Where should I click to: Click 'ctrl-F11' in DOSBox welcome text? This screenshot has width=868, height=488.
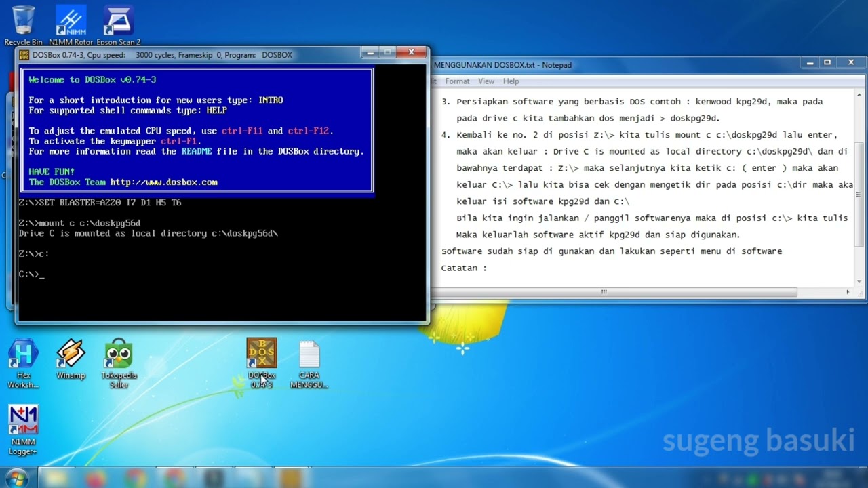242,131
